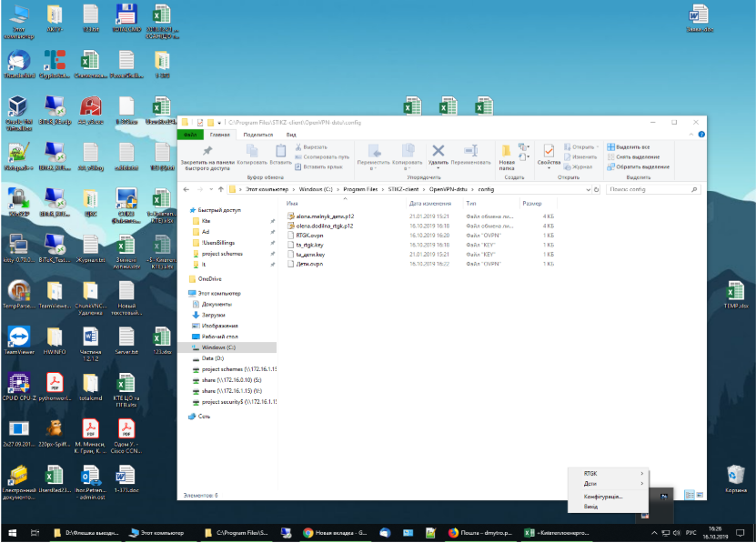Select the RTGK.ovpn file
The width and height of the screenshot is (756, 543).
coord(310,235)
